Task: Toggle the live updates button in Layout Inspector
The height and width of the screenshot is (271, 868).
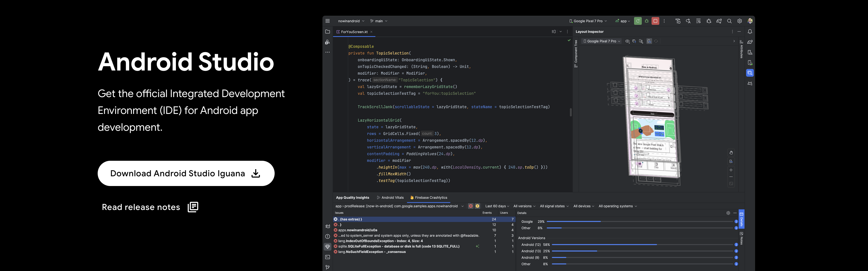Action: pyautogui.click(x=649, y=41)
